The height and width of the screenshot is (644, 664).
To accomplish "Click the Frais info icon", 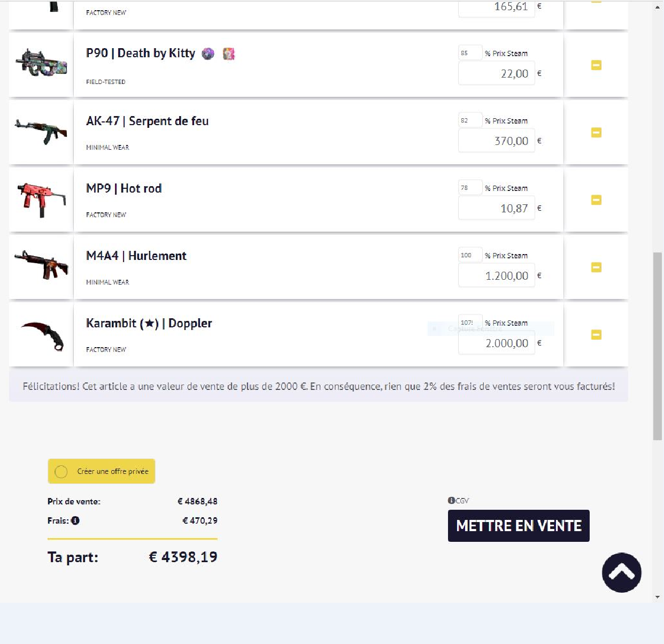I will pyautogui.click(x=75, y=520).
